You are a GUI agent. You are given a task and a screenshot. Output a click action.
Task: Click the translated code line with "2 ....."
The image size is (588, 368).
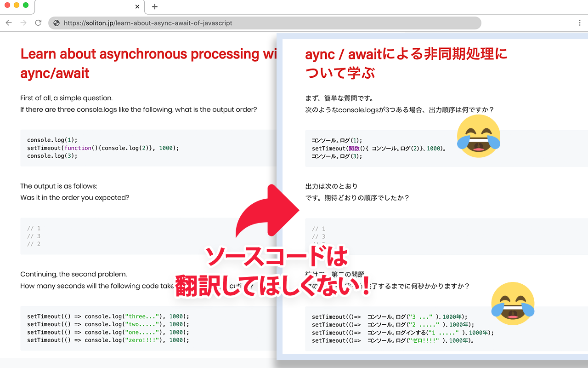[393, 324]
